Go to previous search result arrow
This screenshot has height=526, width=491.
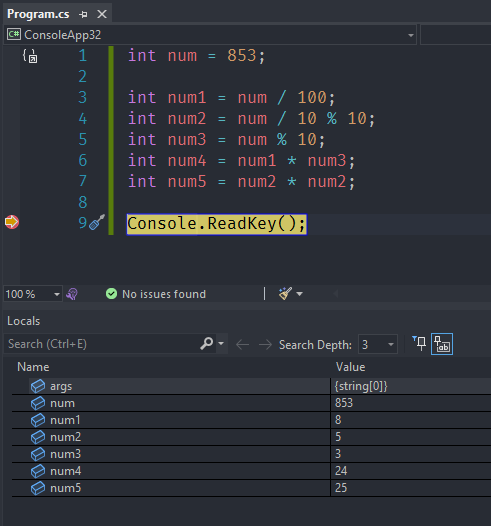(x=242, y=344)
